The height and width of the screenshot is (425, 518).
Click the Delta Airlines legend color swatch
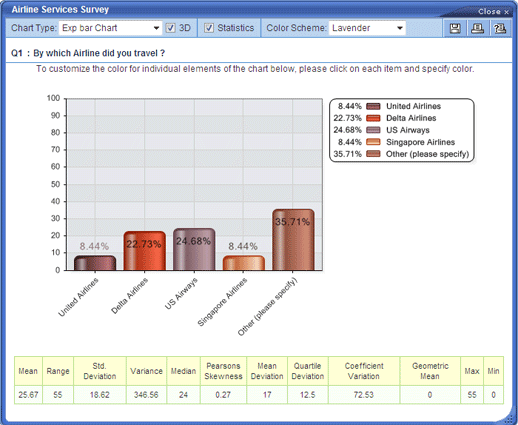coord(373,118)
